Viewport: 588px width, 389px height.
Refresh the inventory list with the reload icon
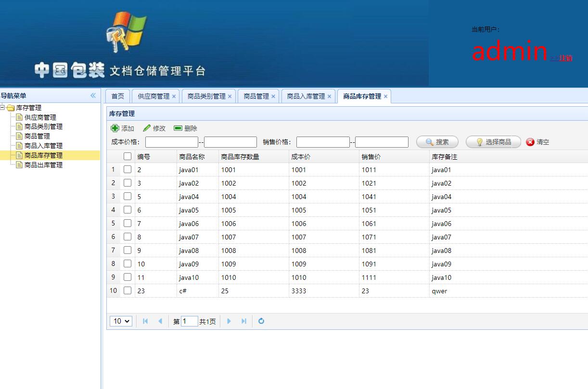(x=261, y=321)
